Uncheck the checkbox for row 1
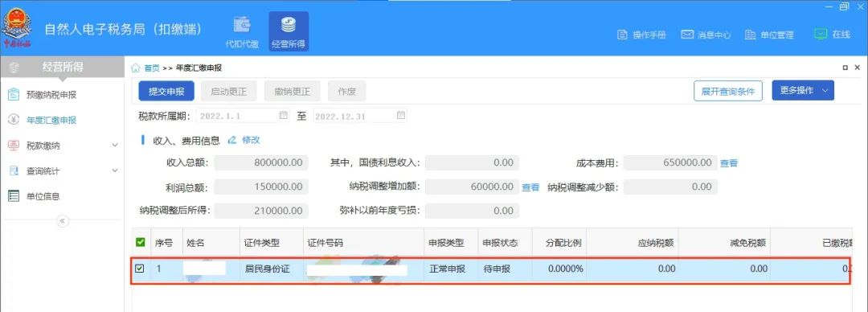The width and height of the screenshot is (868, 312). pos(140,269)
